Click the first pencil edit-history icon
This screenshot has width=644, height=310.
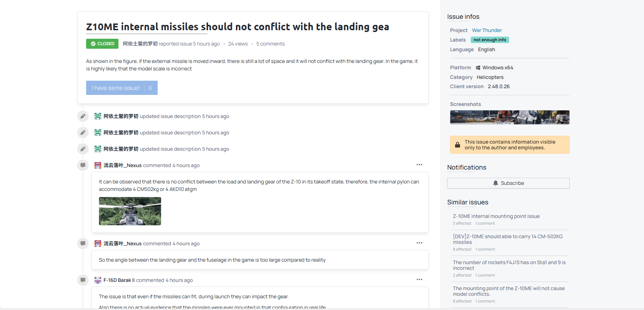83,116
